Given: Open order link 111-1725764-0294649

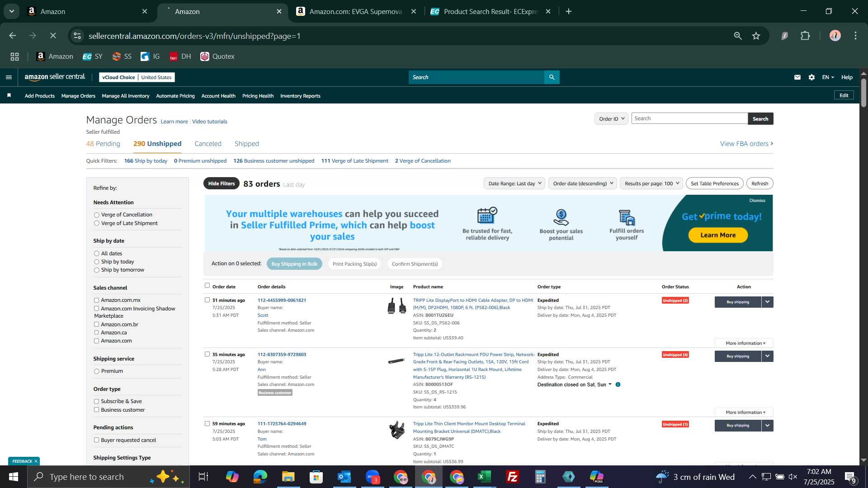Looking at the screenshot, I should click(x=282, y=424).
